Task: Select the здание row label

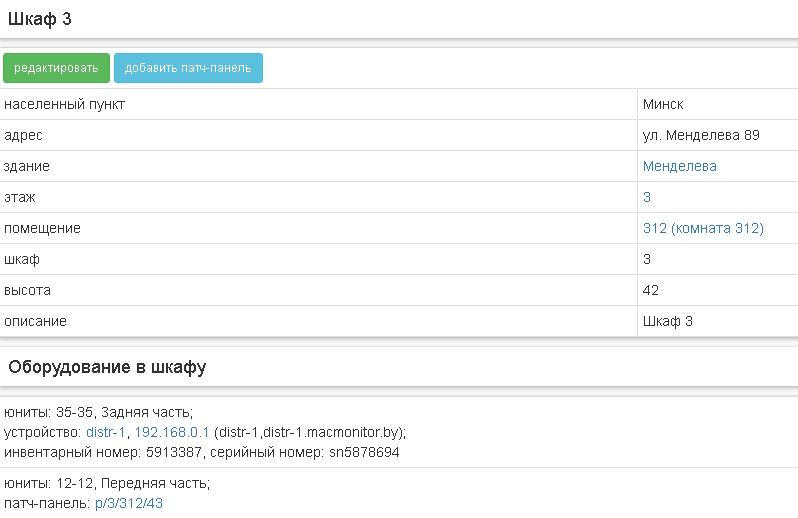Action: (x=27, y=166)
